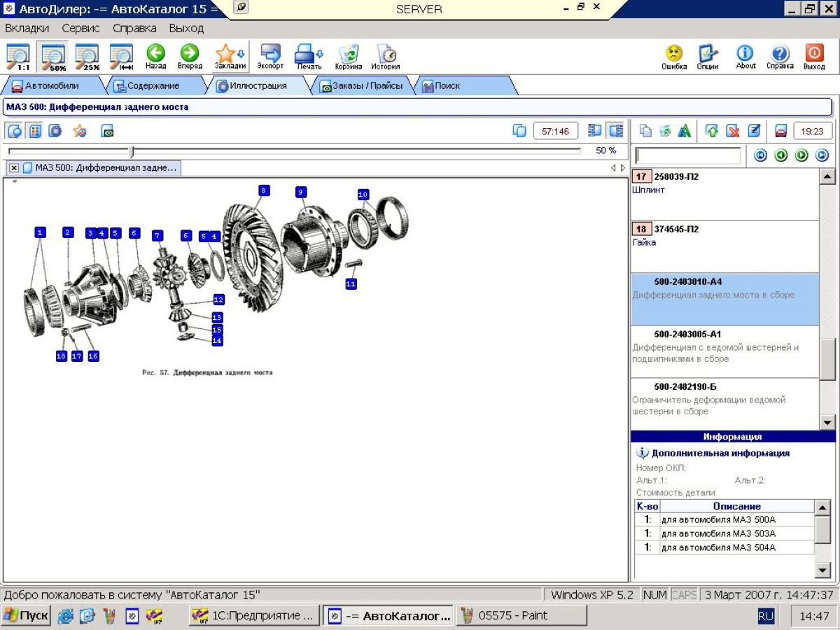840x630 pixels.
Task: Click the green eye price icon
Action: [107, 131]
